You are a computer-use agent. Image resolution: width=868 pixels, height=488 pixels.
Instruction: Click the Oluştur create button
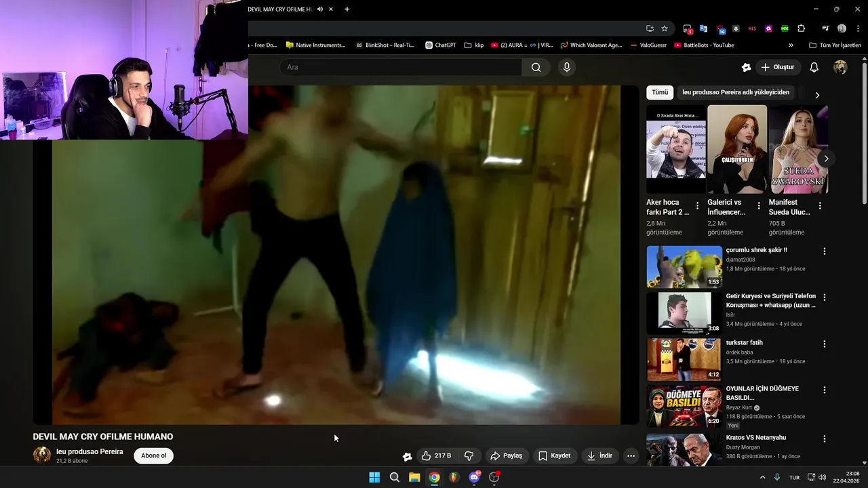pyautogui.click(x=778, y=67)
